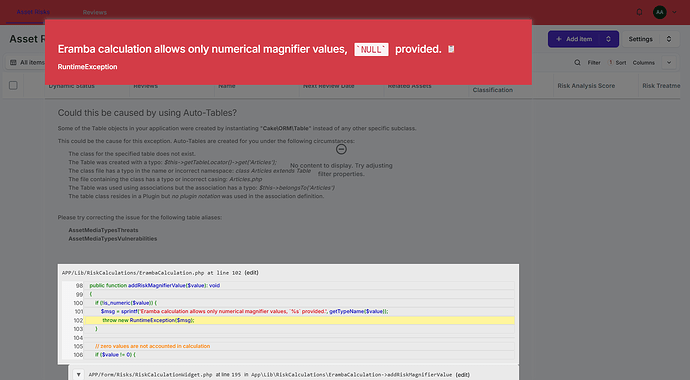The image size is (690, 380).
Task: Click highlighted line 102 throw statement
Action: pos(299,320)
